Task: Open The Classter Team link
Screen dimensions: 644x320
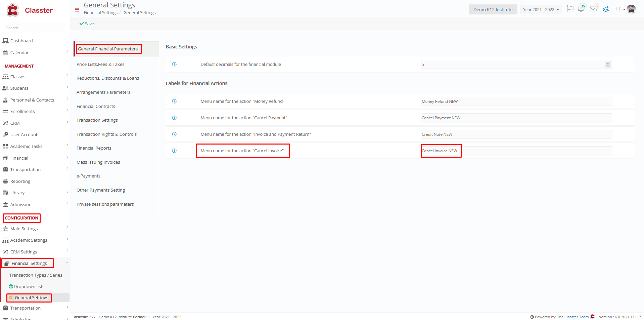Action: [573, 317]
